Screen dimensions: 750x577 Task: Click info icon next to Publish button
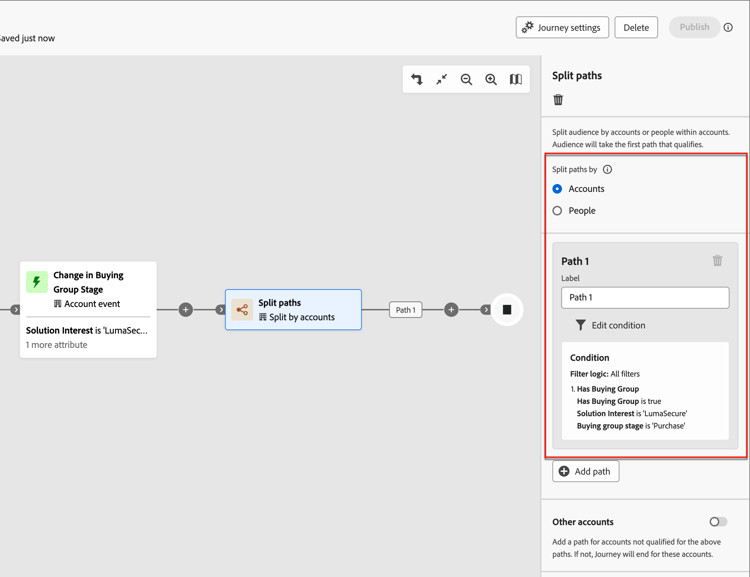click(x=728, y=28)
